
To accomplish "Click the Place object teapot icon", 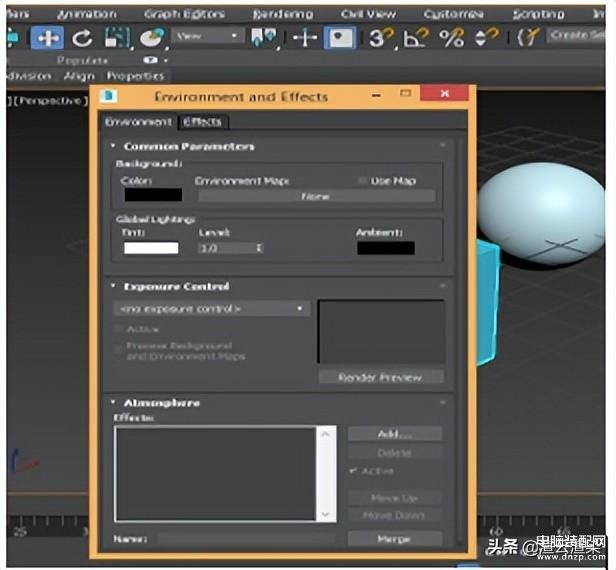I will tap(152, 38).
